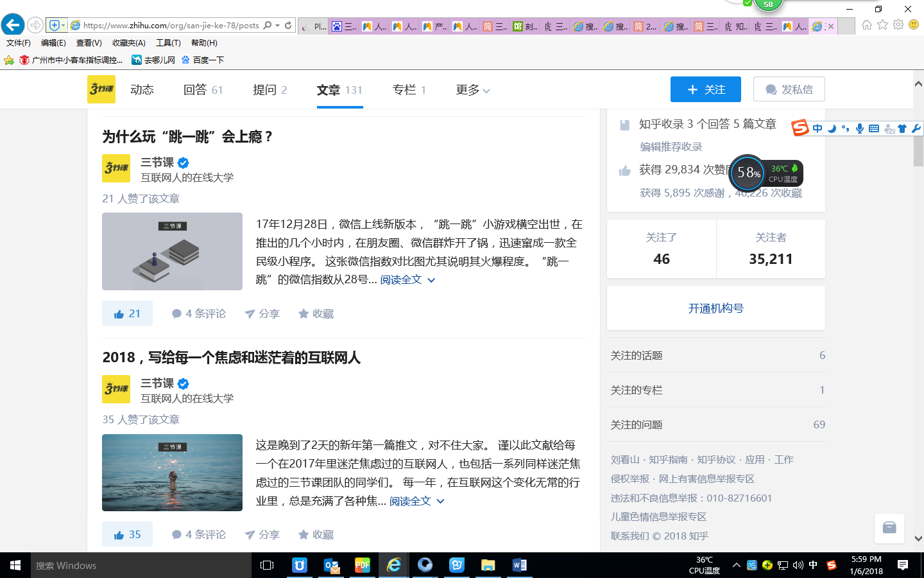
Task: Open the 查看(V) menu
Action: point(89,43)
